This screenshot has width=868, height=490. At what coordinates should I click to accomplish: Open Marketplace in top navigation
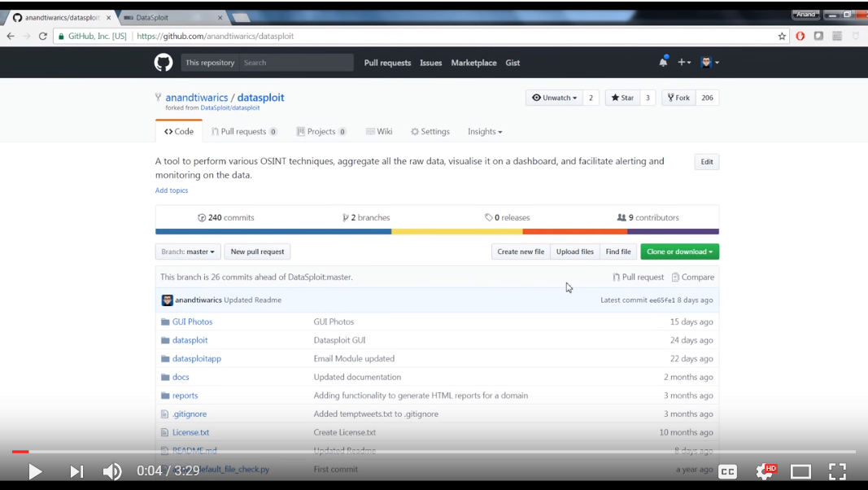click(473, 63)
